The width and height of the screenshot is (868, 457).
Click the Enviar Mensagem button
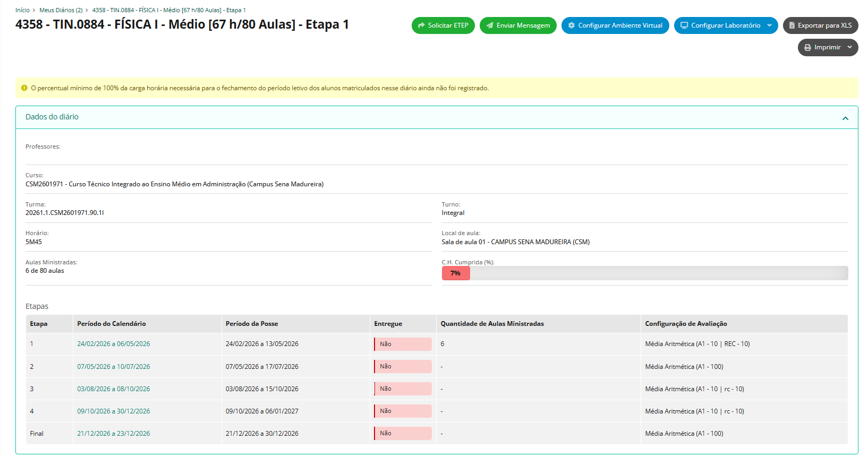click(518, 25)
